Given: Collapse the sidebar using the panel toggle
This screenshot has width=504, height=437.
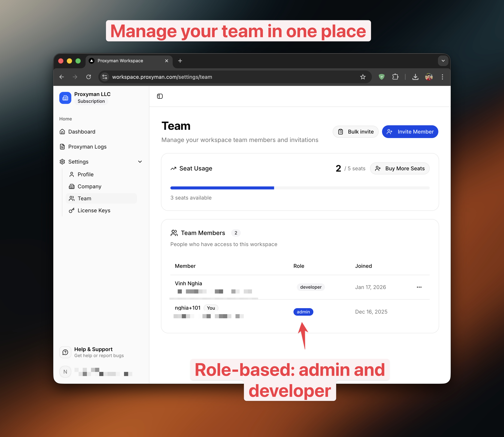Looking at the screenshot, I should click(160, 96).
